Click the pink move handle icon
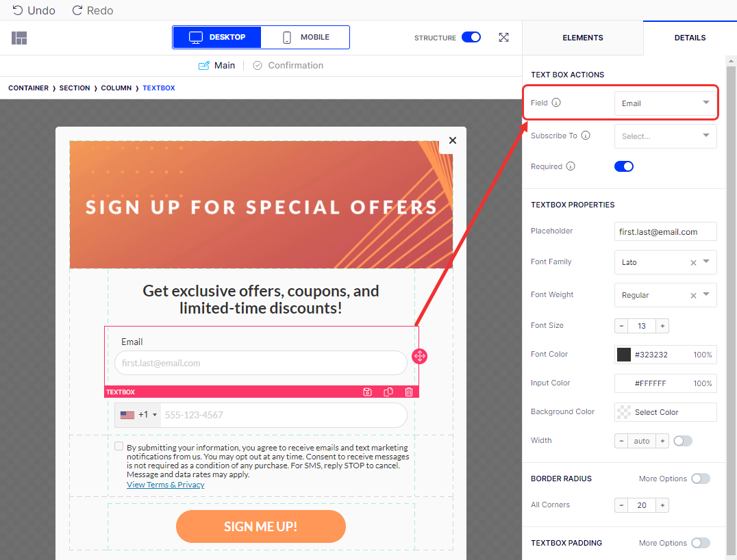This screenshot has width=737, height=560. [419, 356]
